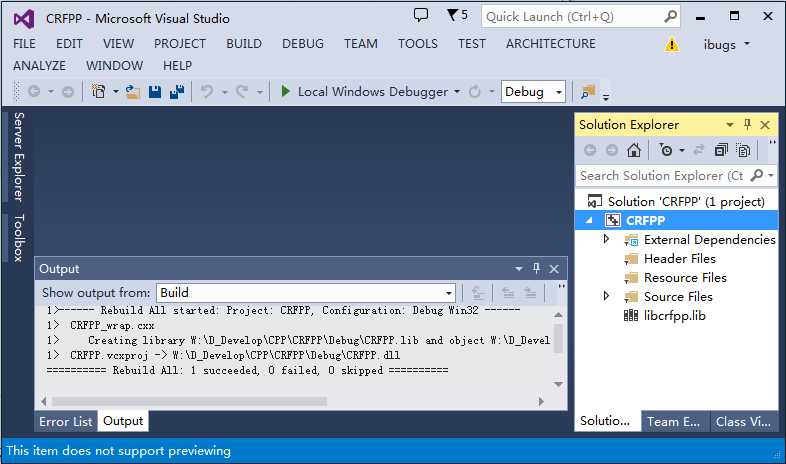This screenshot has width=786, height=464.
Task: Click Solution Explorer Home icon
Action: [x=634, y=150]
